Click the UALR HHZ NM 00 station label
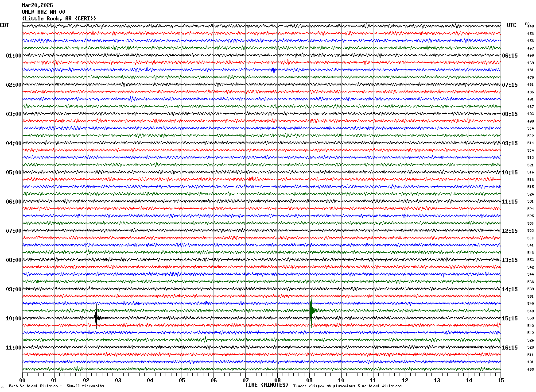This screenshot has height=392, width=536. [43, 12]
